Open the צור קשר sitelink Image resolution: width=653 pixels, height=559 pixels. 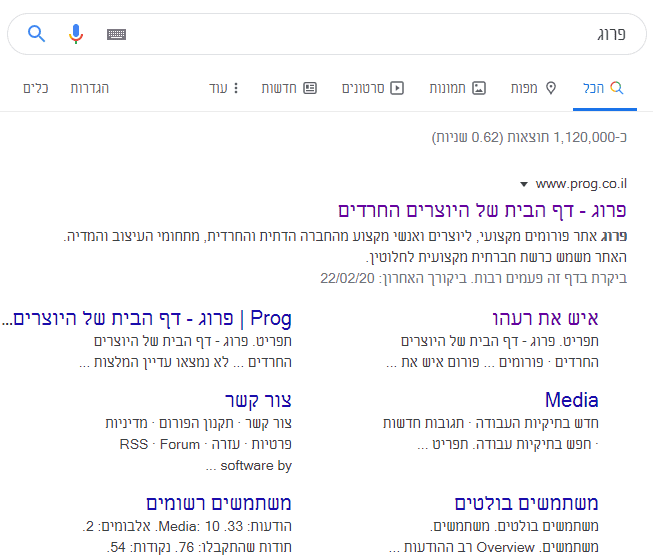258,401
